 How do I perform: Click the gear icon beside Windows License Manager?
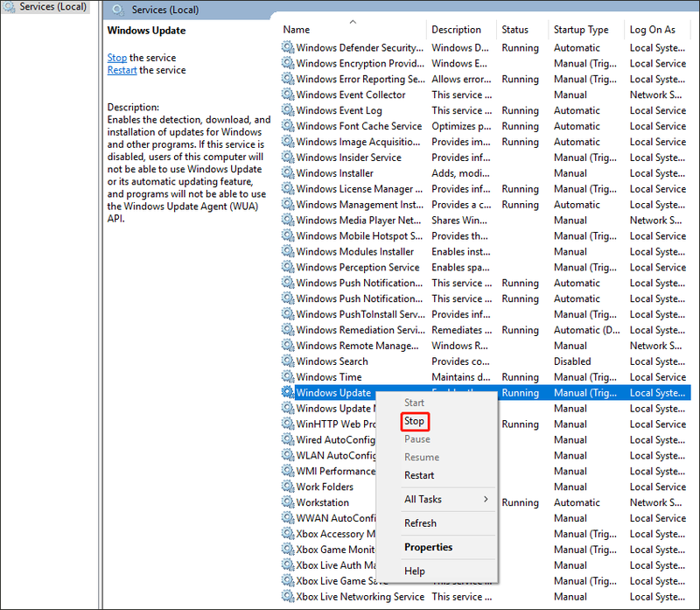[288, 188]
